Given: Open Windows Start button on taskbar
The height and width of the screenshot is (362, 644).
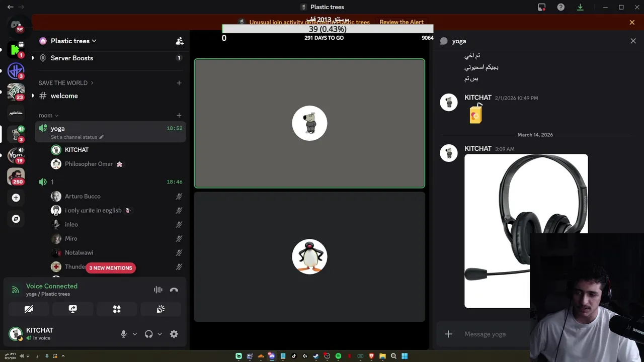Looking at the screenshot, I should 405,356.
